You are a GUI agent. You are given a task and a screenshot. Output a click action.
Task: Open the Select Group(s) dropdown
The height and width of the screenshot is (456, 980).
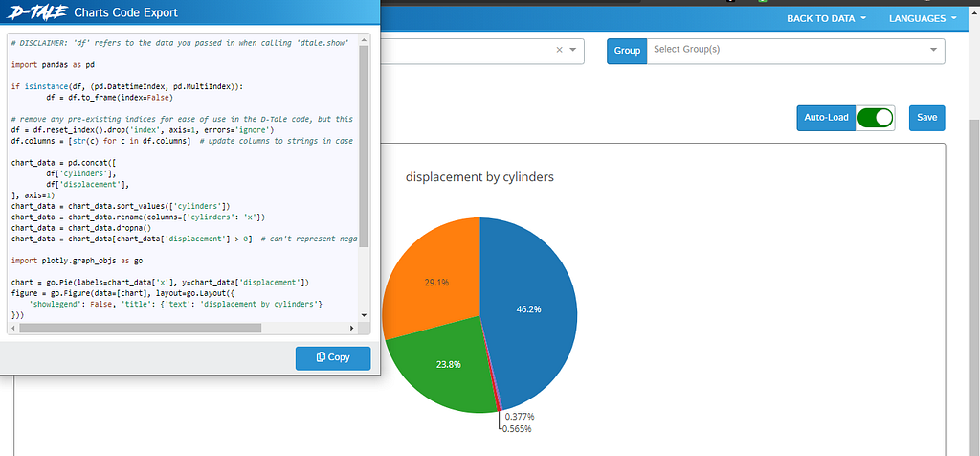[x=795, y=50]
